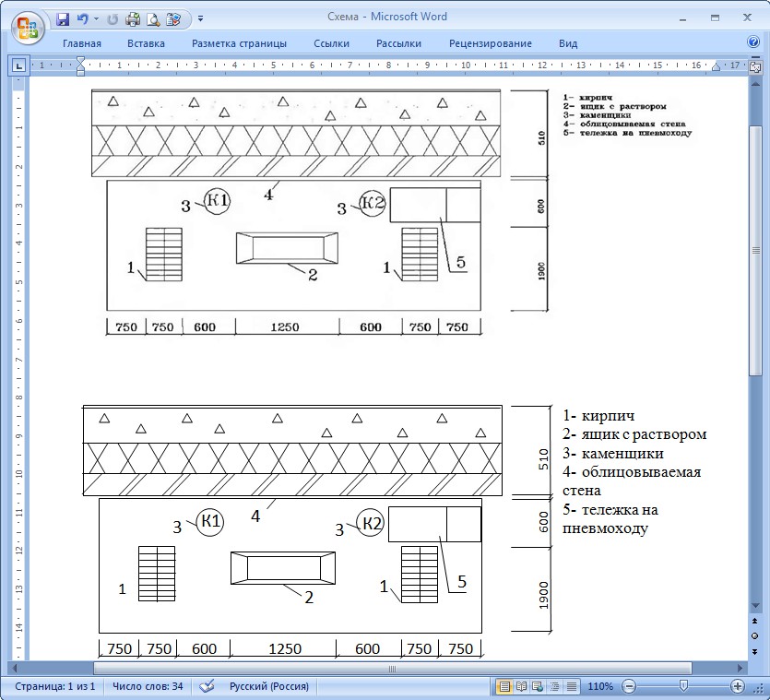The height and width of the screenshot is (700, 770).
Task: Select the K2 circle in the lower diagram
Action: pyautogui.click(x=371, y=523)
